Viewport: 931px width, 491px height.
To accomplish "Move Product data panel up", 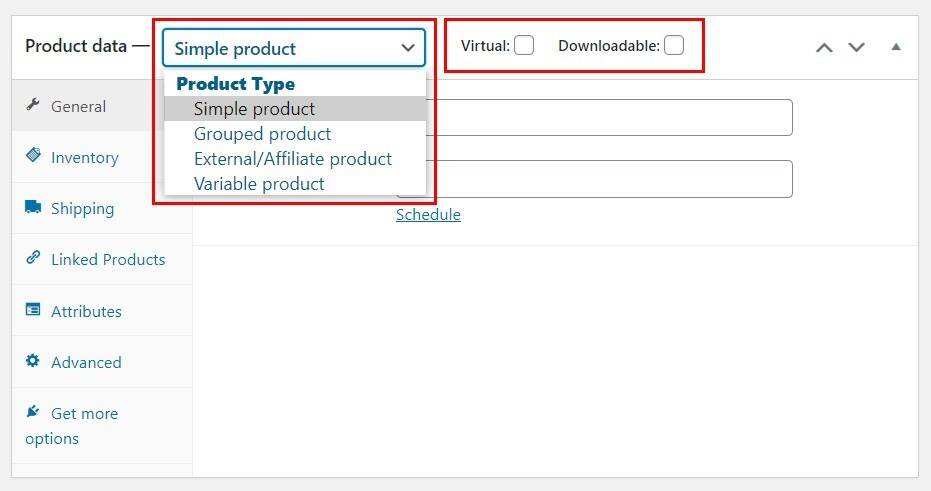I will (x=824, y=47).
